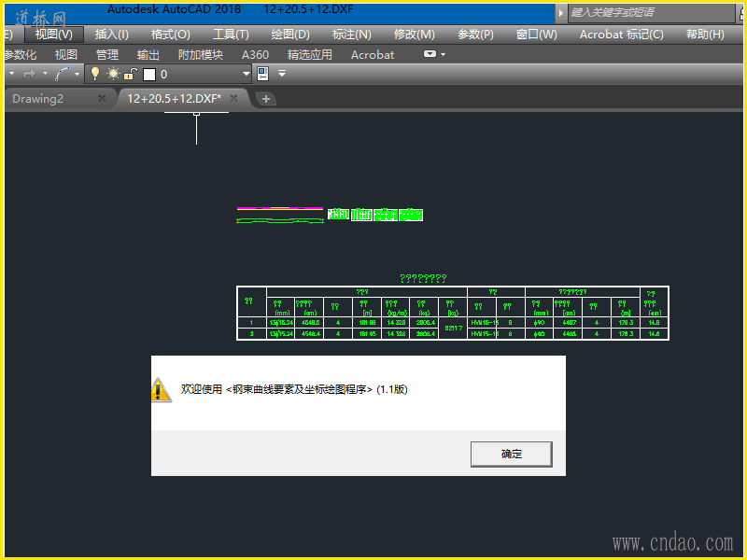Close the 12+20.5+12.DXF tab
Screen dimensions: 747x560
tap(233, 98)
